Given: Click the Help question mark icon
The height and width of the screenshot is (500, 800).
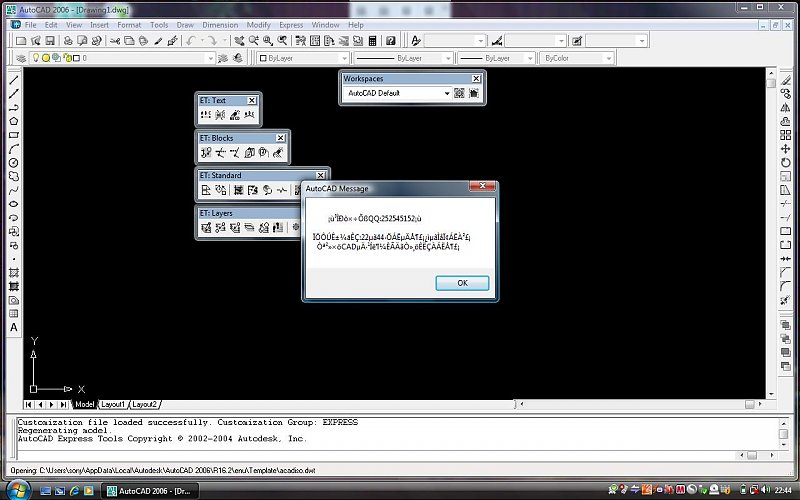Looking at the screenshot, I should click(x=391, y=40).
